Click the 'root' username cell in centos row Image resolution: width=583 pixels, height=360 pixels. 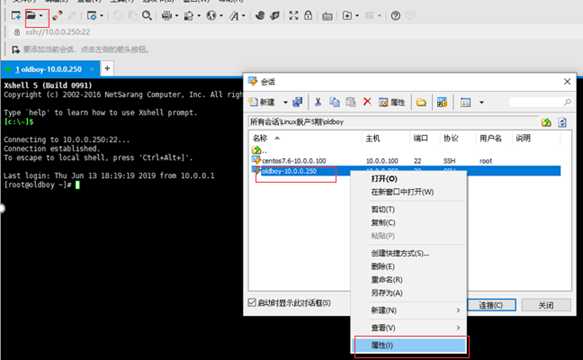click(486, 161)
